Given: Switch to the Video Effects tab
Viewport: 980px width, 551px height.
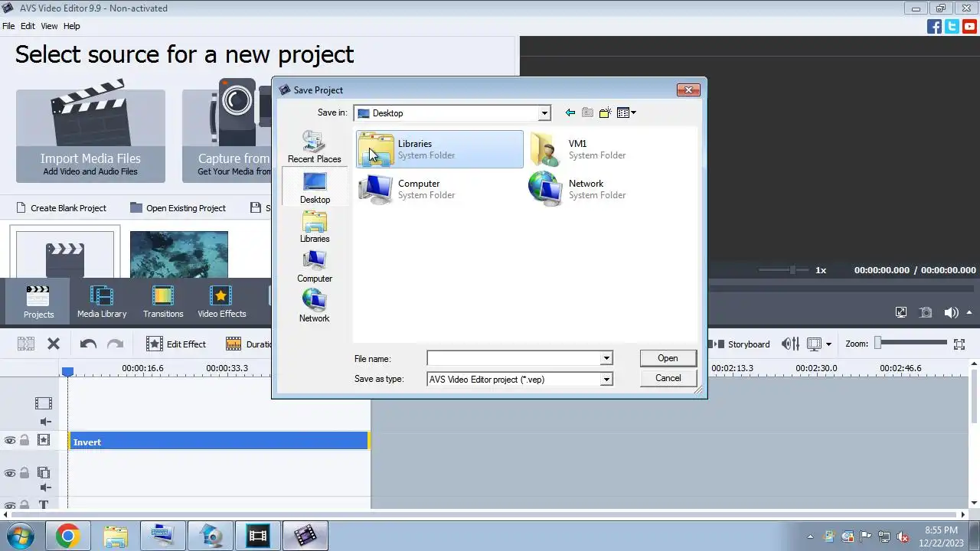Looking at the screenshot, I should pyautogui.click(x=222, y=302).
